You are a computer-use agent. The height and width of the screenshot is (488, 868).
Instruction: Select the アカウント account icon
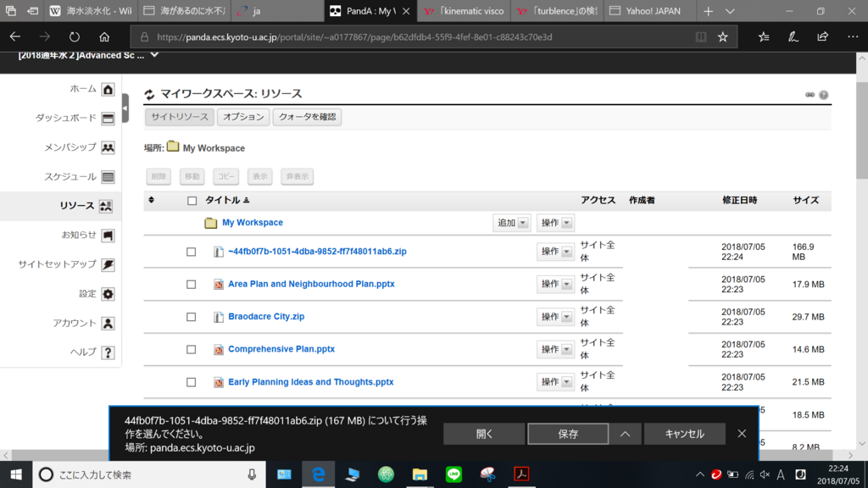pyautogui.click(x=108, y=323)
